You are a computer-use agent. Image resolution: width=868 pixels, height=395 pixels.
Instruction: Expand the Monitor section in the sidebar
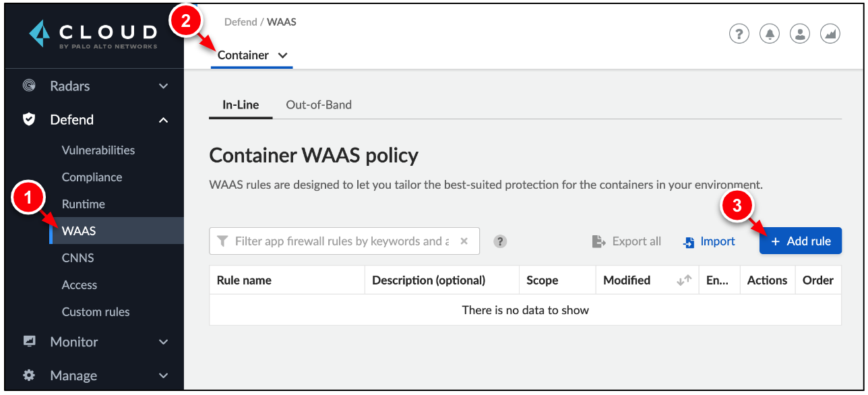[x=163, y=342]
